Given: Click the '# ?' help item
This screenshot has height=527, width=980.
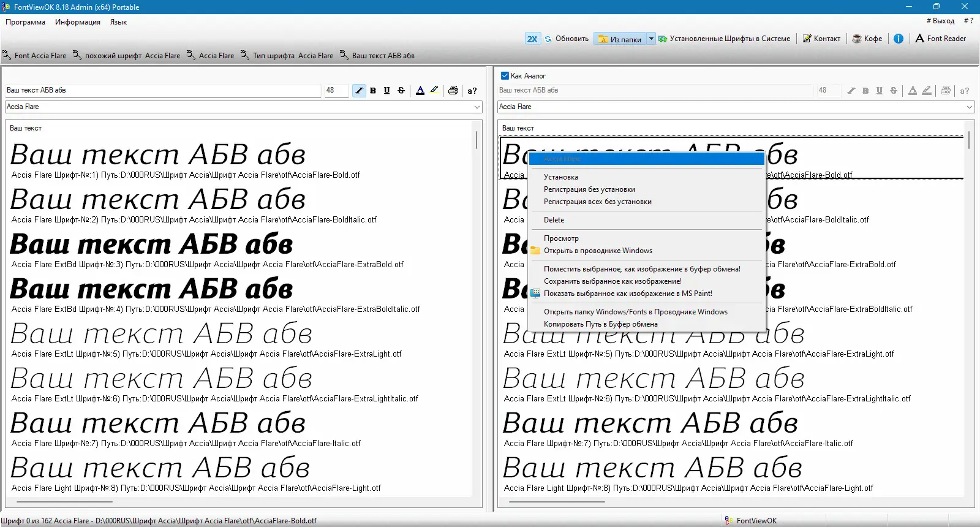Looking at the screenshot, I should (968, 21).
